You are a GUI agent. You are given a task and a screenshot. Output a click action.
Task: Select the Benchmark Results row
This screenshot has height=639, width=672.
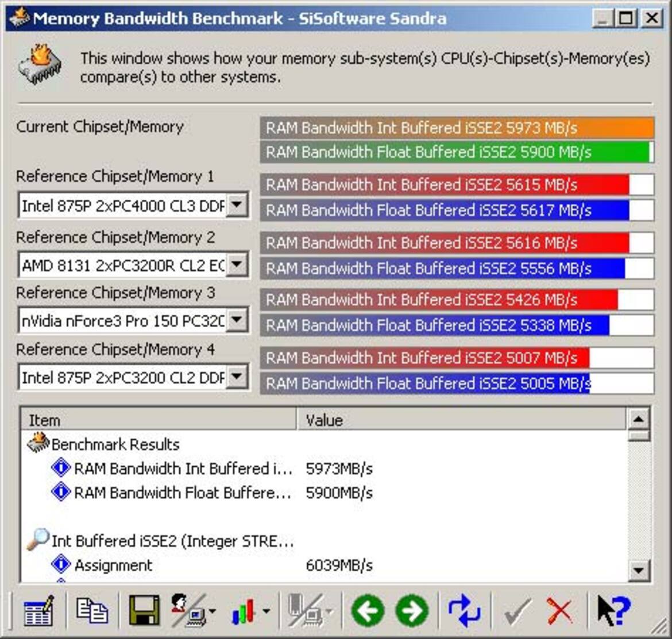tap(323, 444)
